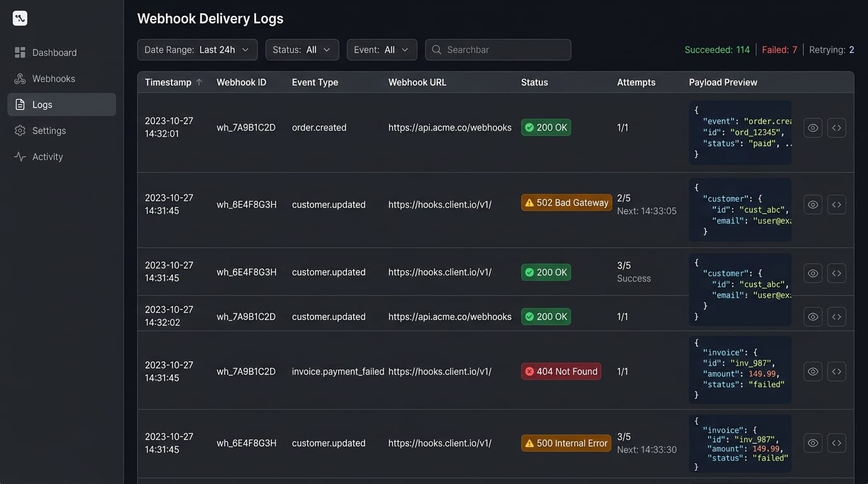Open code view for 404 Not Found row

coord(836,372)
